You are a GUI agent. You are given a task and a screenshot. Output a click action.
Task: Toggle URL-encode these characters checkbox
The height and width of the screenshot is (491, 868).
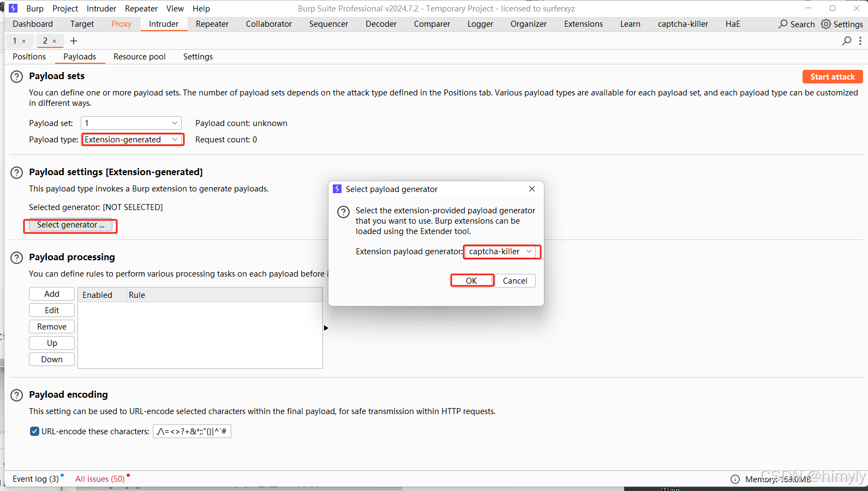(x=34, y=432)
